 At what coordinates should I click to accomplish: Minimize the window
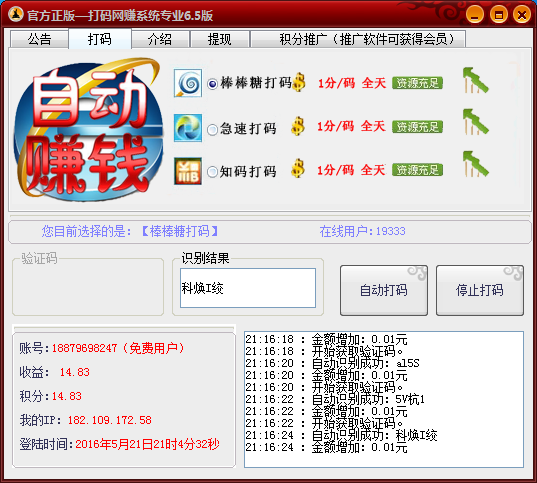[x=475, y=15]
